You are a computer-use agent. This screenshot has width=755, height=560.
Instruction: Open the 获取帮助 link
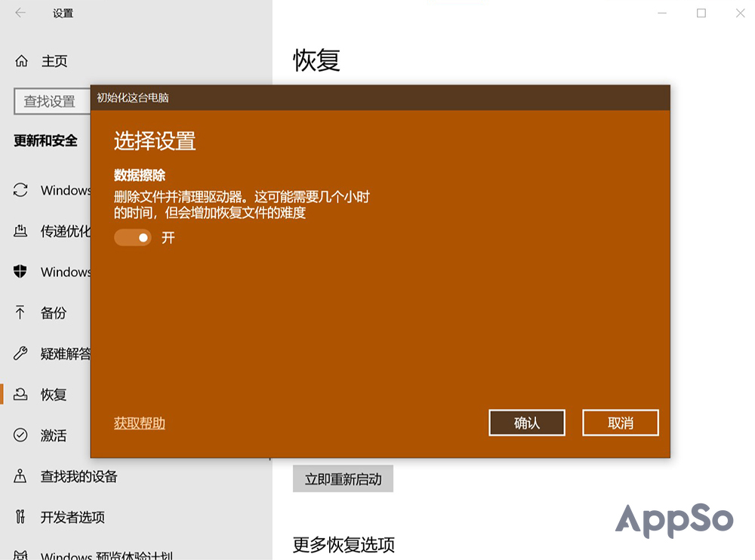(x=139, y=423)
